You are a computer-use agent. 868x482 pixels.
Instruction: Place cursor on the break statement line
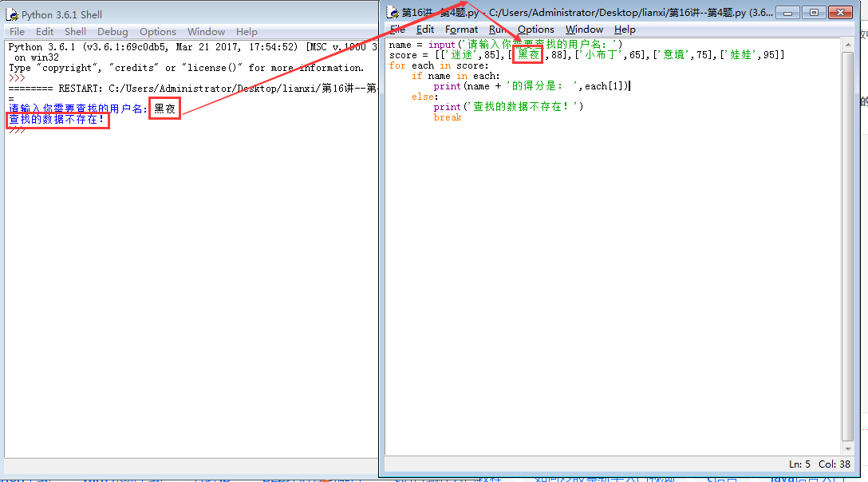(448, 117)
